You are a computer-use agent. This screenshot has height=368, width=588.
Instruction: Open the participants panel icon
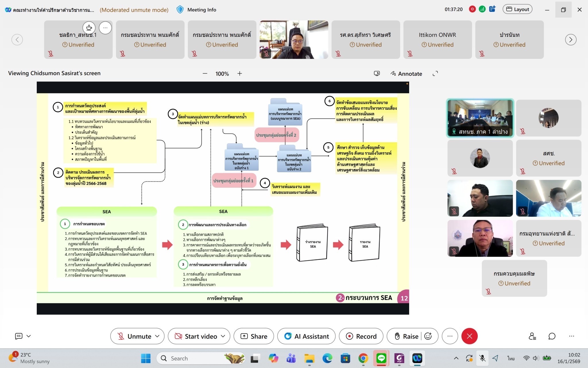tap(532, 336)
